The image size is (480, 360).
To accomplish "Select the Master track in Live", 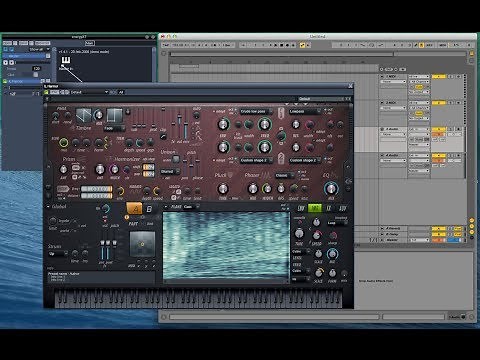I will click(393, 240).
